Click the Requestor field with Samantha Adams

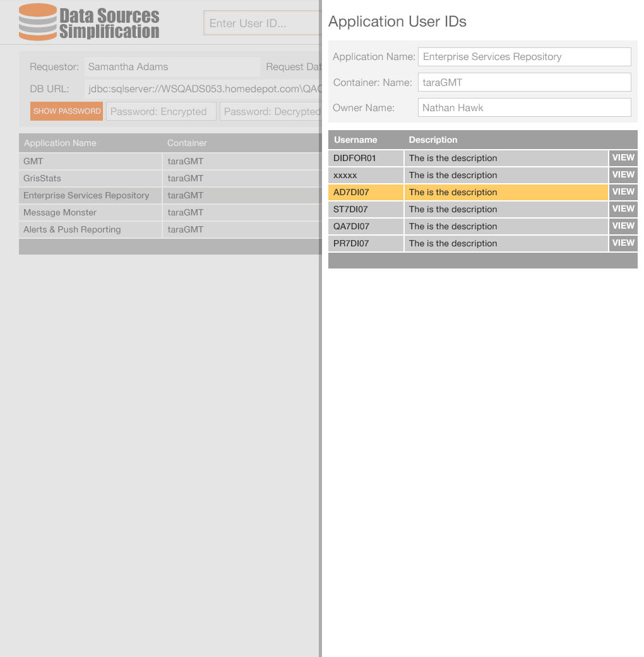172,67
